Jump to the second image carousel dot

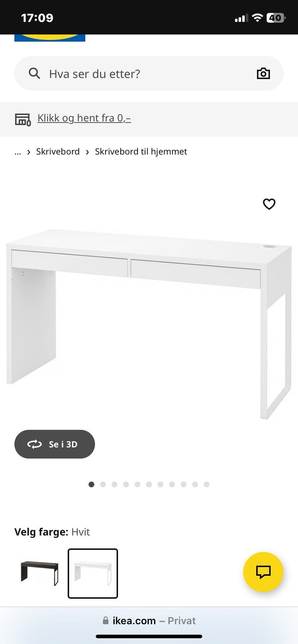pyautogui.click(x=103, y=484)
